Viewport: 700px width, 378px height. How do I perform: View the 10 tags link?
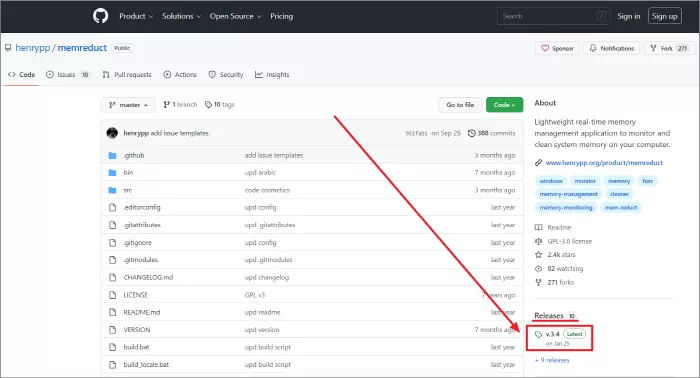point(220,104)
